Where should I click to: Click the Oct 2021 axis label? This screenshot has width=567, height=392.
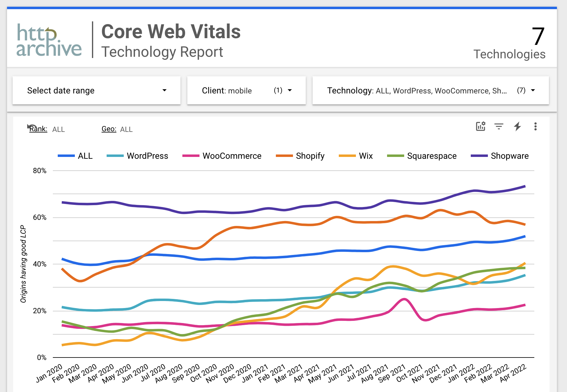point(410,373)
